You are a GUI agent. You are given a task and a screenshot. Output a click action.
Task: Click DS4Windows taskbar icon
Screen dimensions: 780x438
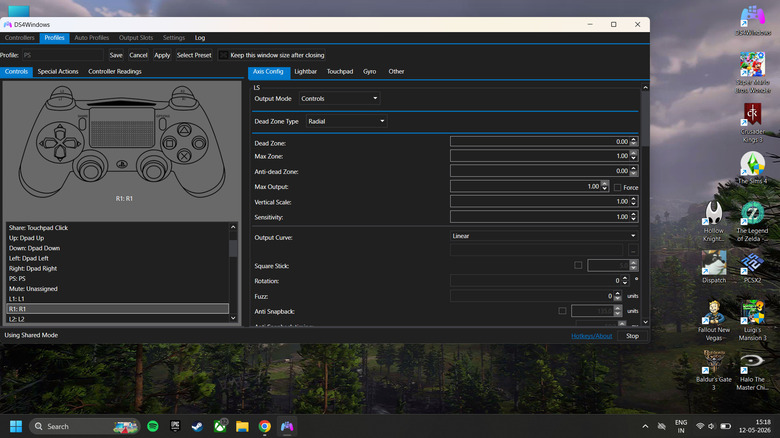287,427
